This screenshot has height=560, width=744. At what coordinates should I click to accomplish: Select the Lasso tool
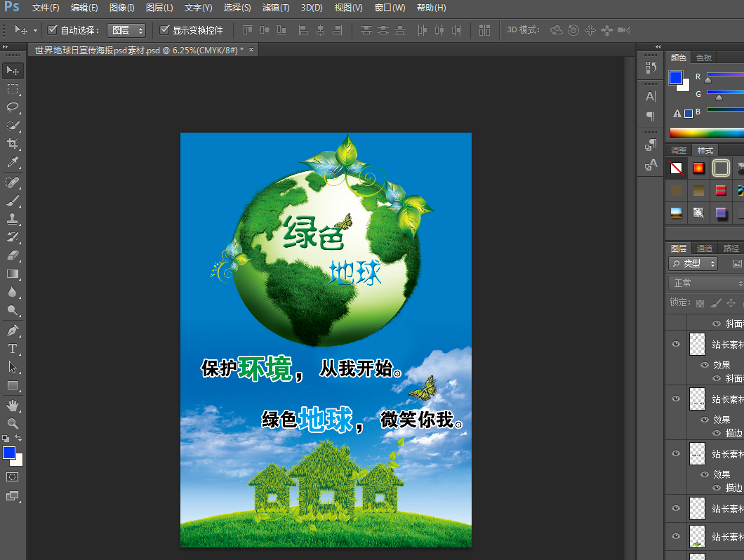click(x=13, y=107)
